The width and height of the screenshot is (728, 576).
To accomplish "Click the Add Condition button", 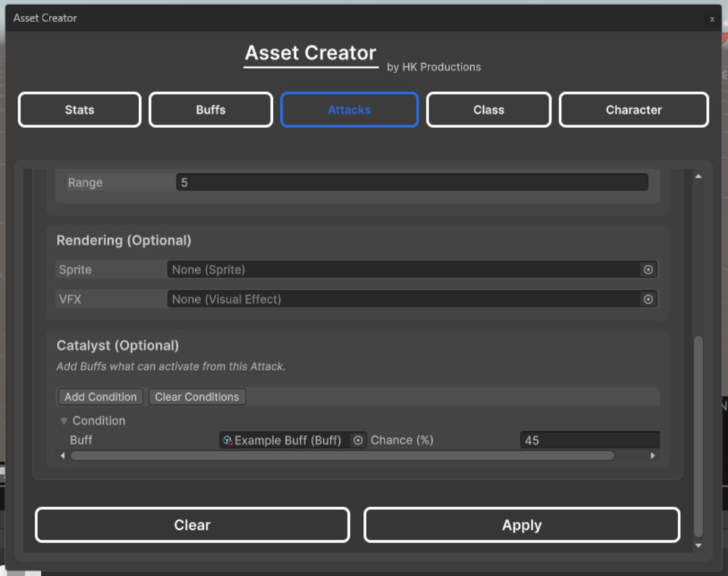I will (99, 397).
